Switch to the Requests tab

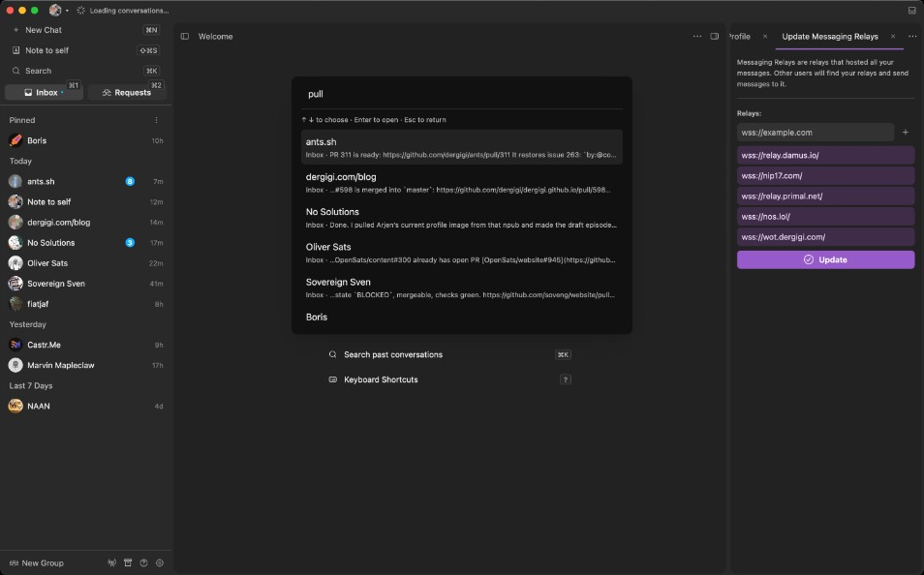(127, 93)
